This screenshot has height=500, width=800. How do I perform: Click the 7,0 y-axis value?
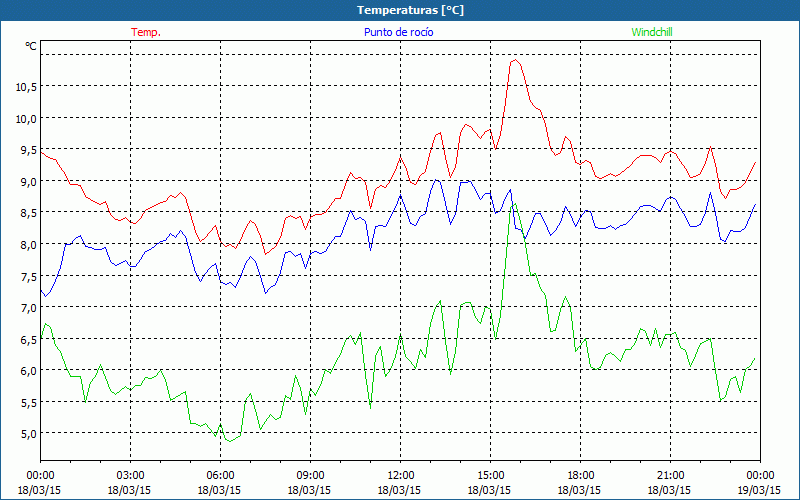pos(29,308)
